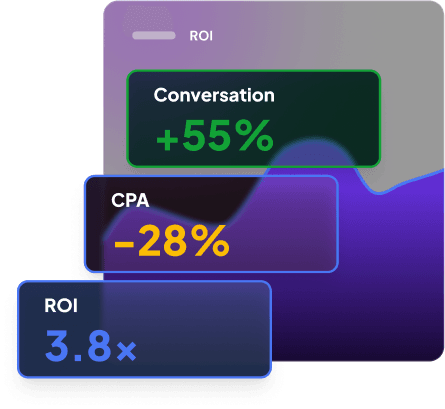
Task: Click the green +55% value
Action: [215, 136]
